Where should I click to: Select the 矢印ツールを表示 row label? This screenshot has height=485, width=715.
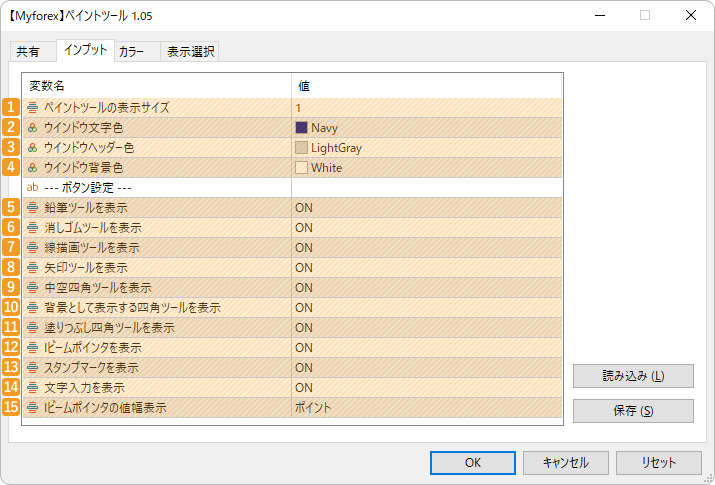86,268
